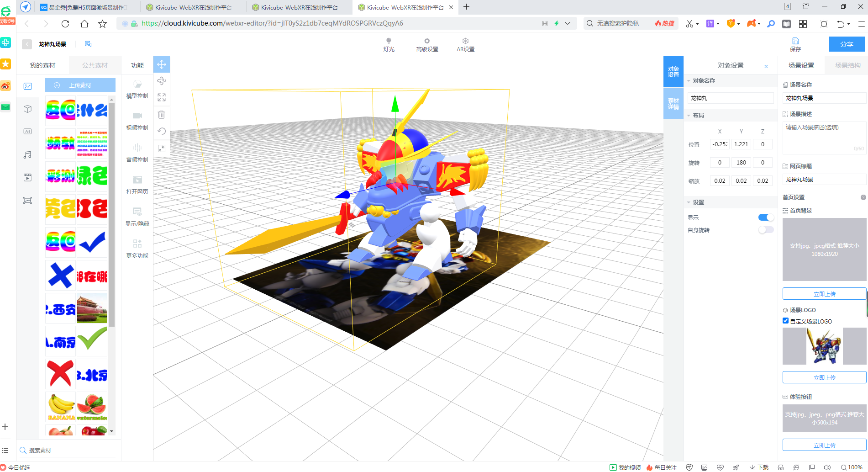
Task: Click the position X value field
Action: [720, 144]
